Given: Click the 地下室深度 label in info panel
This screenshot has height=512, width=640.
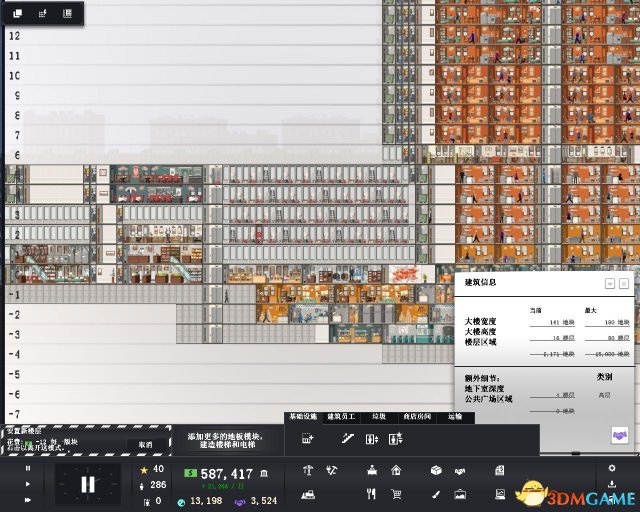Looking at the screenshot, I should (484, 389).
